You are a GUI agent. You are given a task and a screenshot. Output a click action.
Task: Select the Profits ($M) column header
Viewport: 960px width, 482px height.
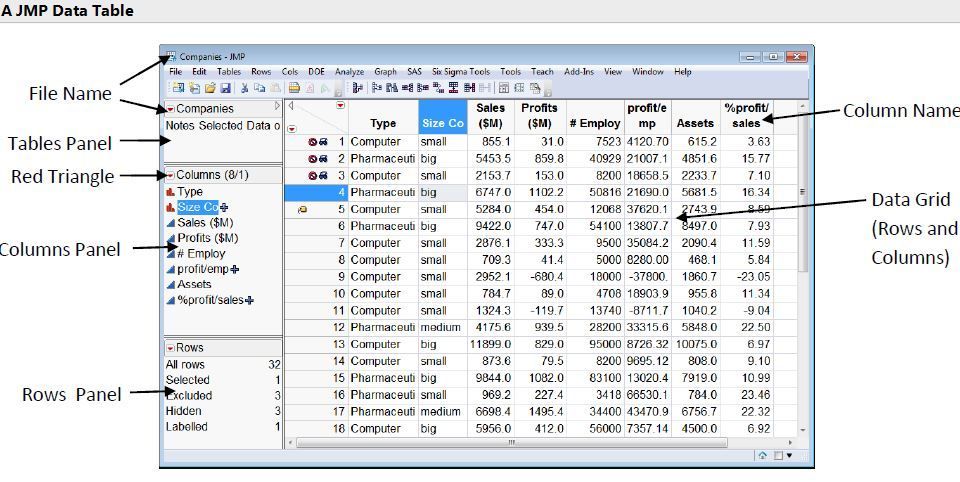coord(539,116)
